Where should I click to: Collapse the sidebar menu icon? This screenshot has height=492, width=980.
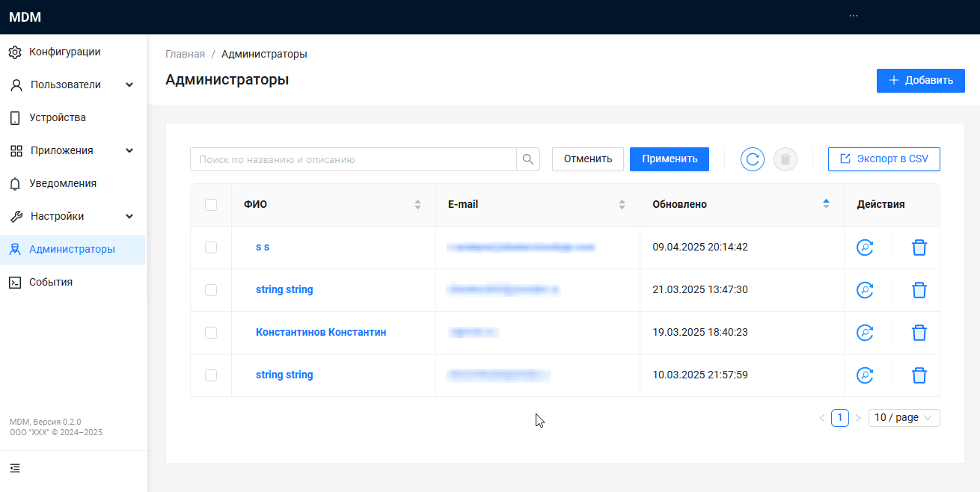(15, 468)
